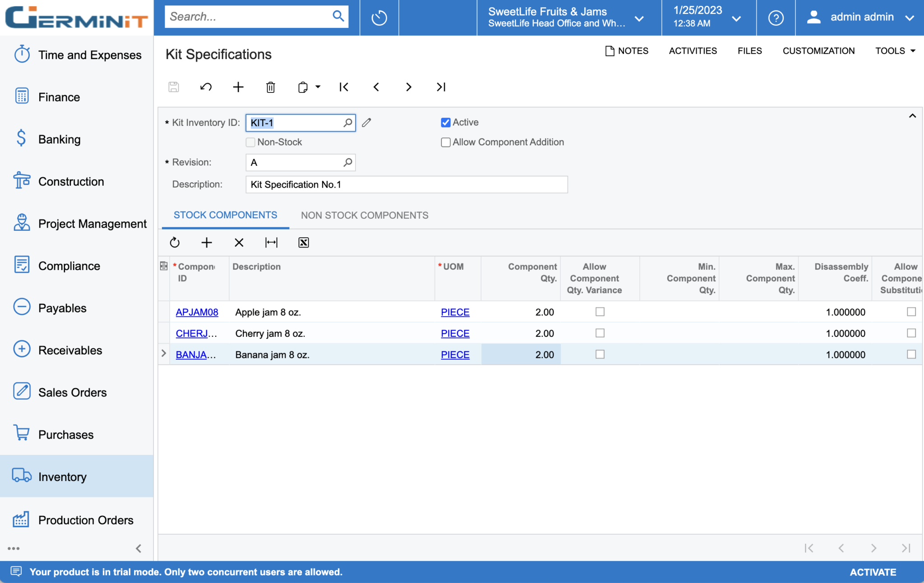Fit grid columns to screen width
The height and width of the screenshot is (583, 924).
coord(271,242)
